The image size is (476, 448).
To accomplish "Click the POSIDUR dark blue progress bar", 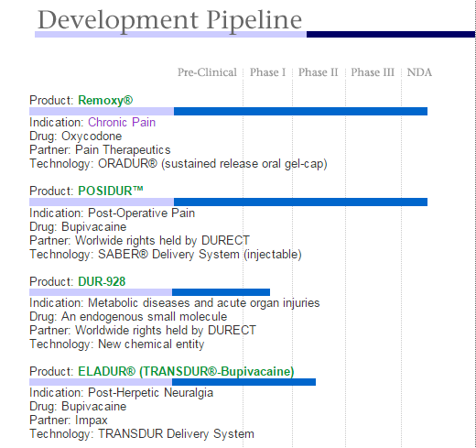I will [x=300, y=202].
